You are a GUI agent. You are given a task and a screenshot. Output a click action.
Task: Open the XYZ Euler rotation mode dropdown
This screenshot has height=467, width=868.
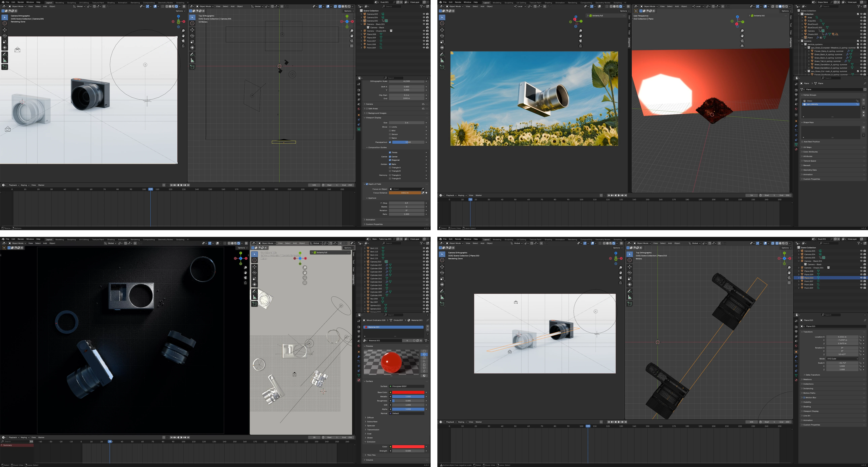tap(842, 359)
